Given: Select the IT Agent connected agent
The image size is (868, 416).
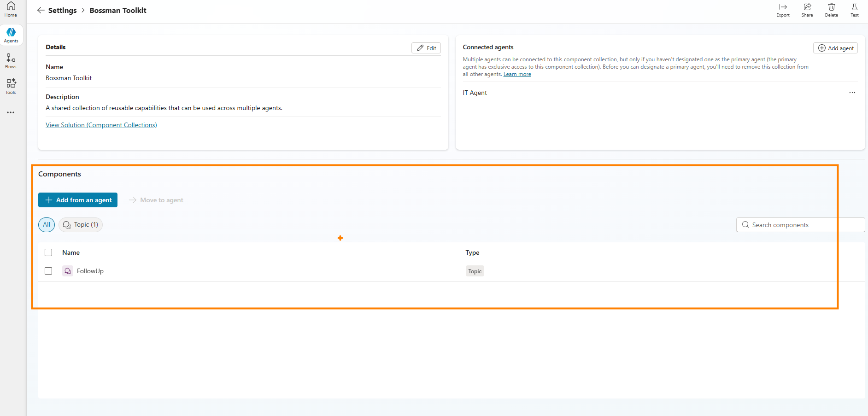Looking at the screenshot, I should click(x=475, y=93).
